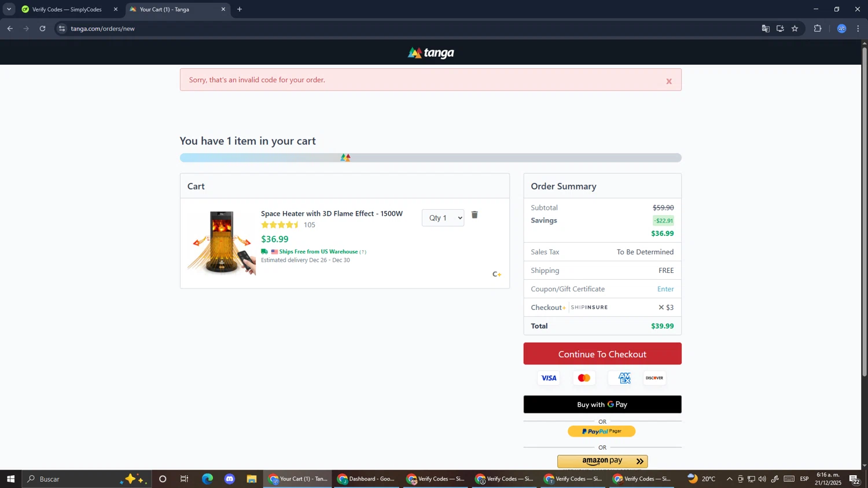868x488 pixels.
Task: Click the address bar URL tanga.com/orders/new
Action: coord(103,28)
